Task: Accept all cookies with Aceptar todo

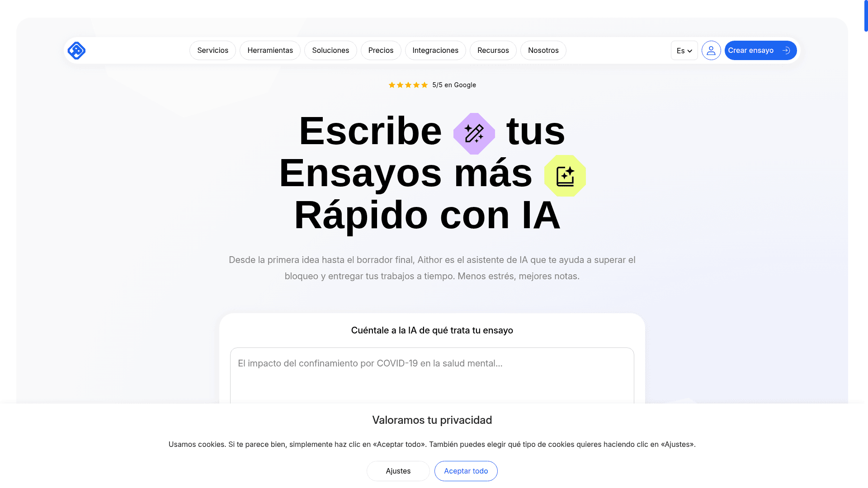Action: tap(466, 471)
